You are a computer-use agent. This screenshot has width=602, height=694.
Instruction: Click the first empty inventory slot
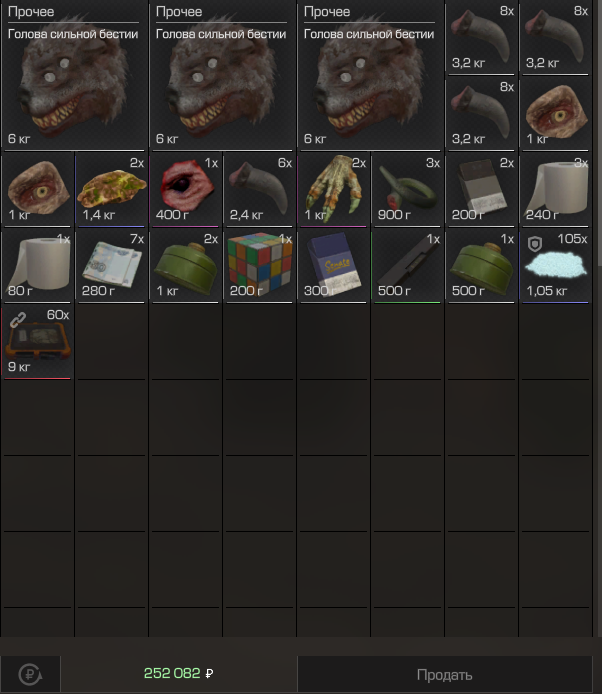pyautogui.click(x=112, y=342)
